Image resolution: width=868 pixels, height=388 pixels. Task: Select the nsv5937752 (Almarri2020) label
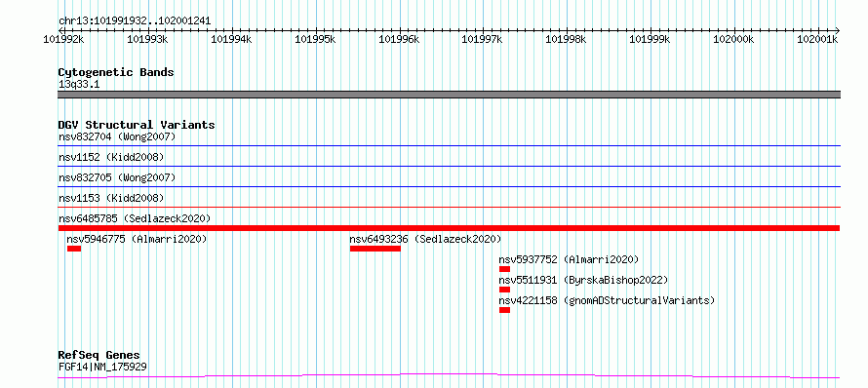569,259
